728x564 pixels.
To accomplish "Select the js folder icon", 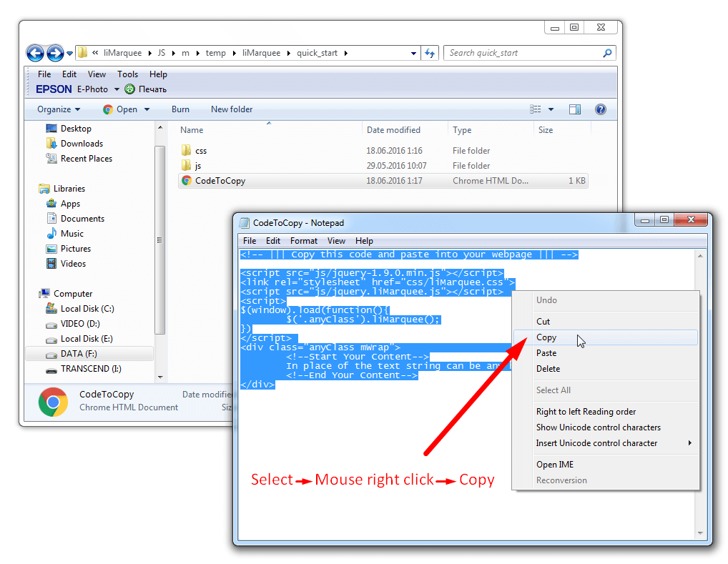I will 186,166.
